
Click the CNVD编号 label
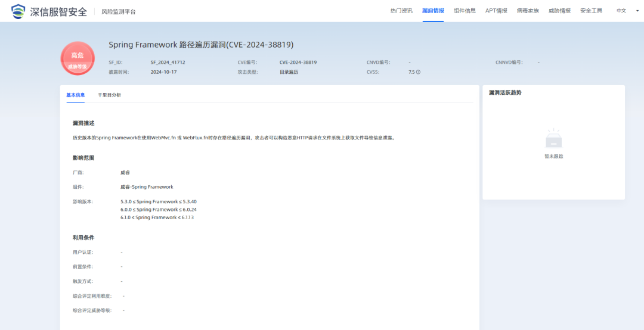coord(378,63)
